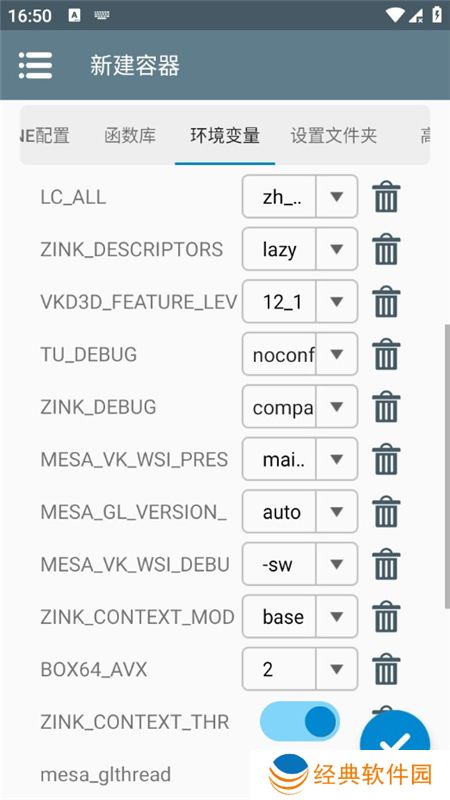Select the 环境变量 tab

tap(225, 136)
